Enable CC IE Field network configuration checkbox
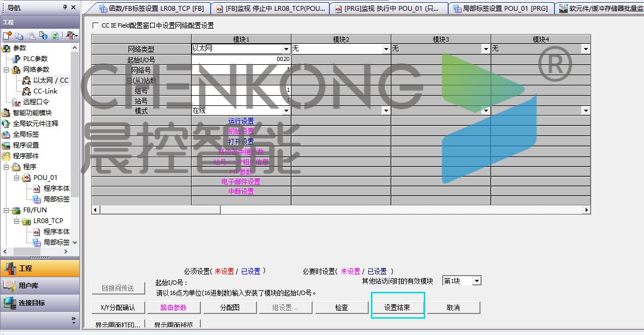 pos(96,25)
